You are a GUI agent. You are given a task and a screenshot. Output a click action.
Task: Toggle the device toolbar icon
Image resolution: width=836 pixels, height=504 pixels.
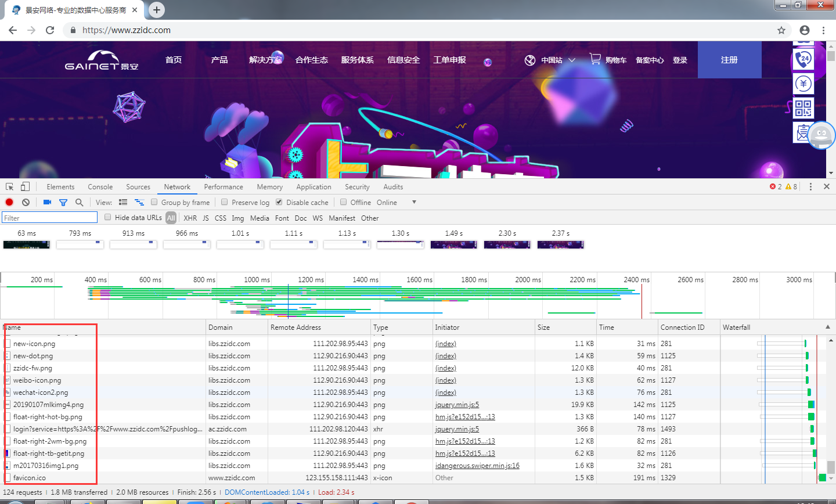click(x=25, y=186)
